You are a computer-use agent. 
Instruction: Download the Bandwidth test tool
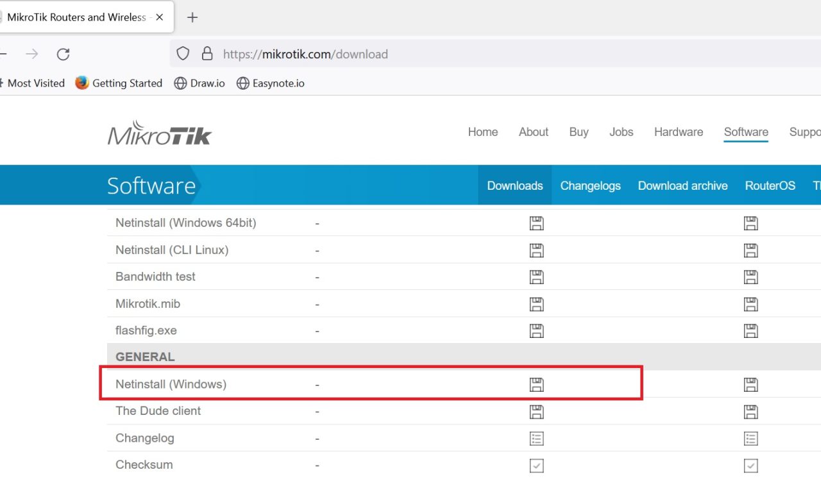[536, 276]
